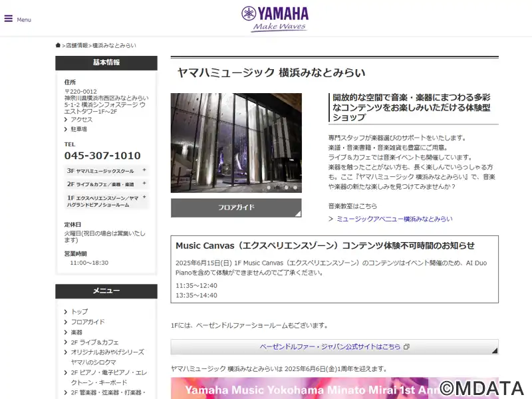Click the 火曜日 closed-day text
This screenshot has width=532, height=399.
click(x=105, y=237)
